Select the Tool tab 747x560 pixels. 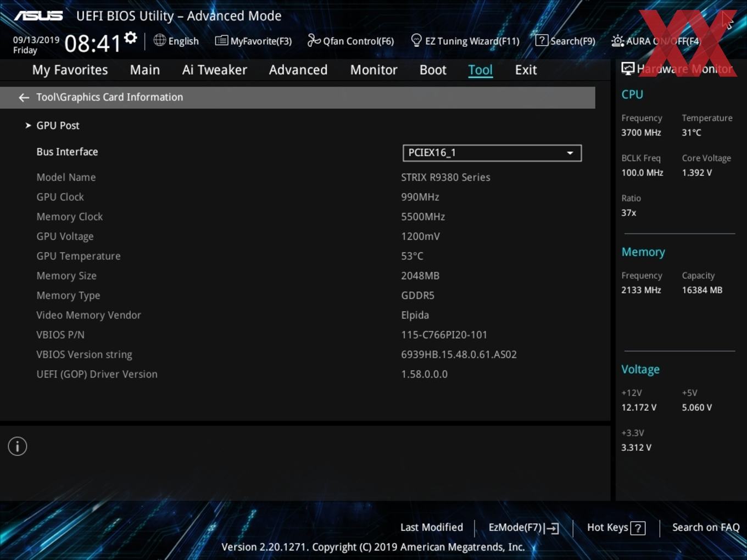tap(480, 70)
